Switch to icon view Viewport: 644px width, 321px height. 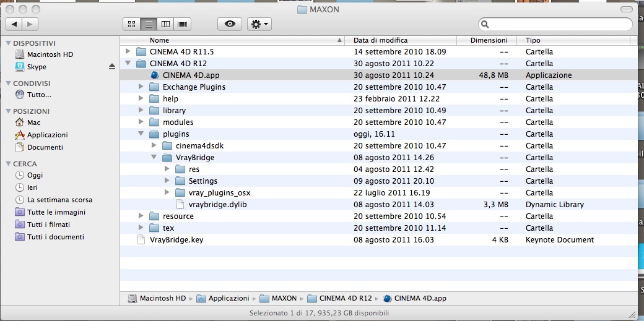pyautogui.click(x=131, y=24)
